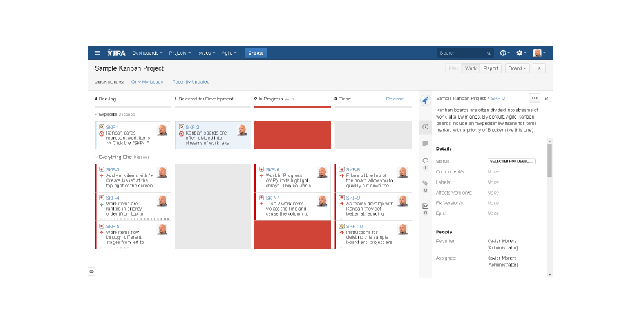
Task: Open issue SKP-8 link
Action: [x=353, y=169]
